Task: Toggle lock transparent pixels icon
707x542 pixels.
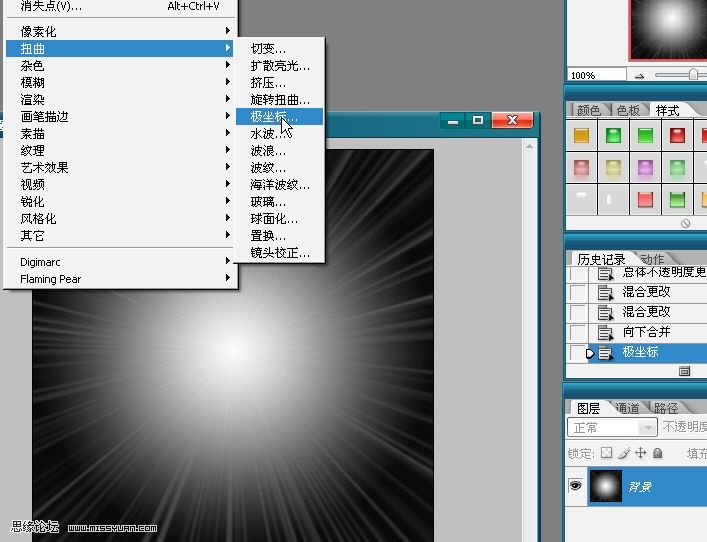Action: 606,453
